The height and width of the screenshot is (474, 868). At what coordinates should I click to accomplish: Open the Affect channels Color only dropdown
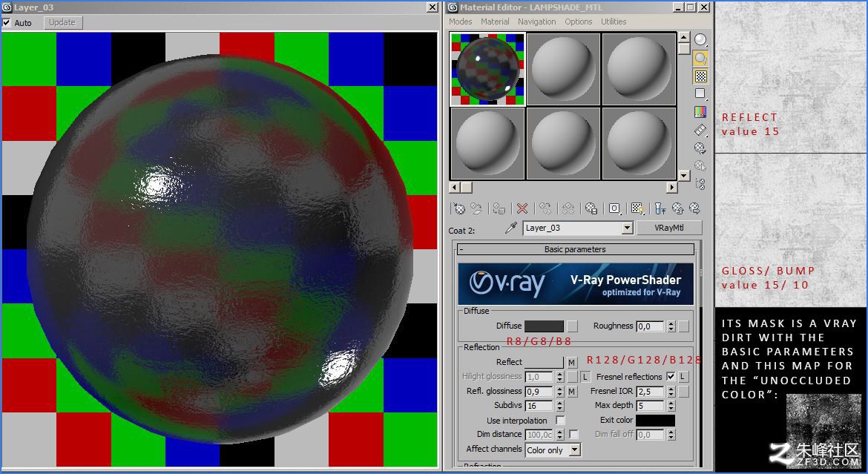pyautogui.click(x=575, y=450)
